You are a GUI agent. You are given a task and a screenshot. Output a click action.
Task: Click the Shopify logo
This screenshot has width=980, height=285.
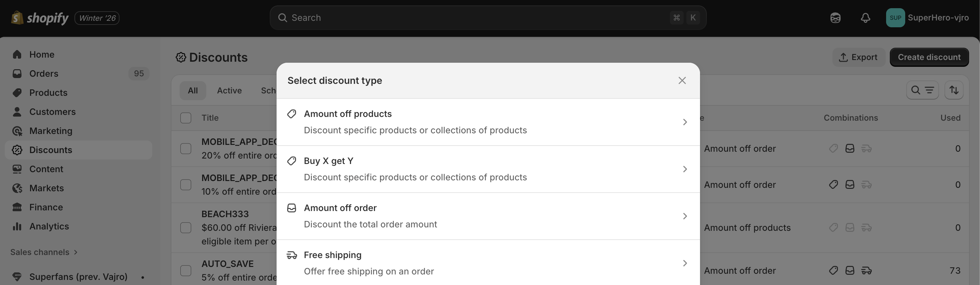(x=40, y=18)
